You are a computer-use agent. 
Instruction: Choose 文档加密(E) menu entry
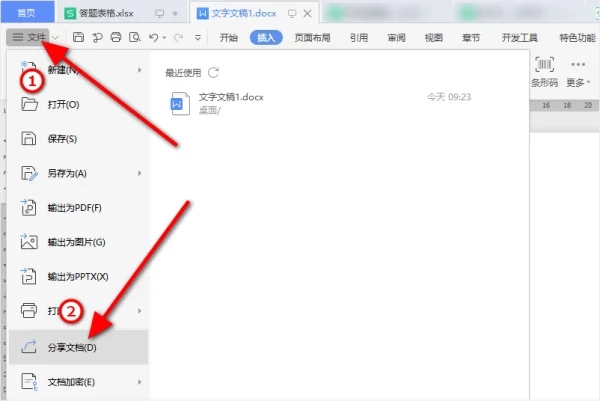coord(78,382)
